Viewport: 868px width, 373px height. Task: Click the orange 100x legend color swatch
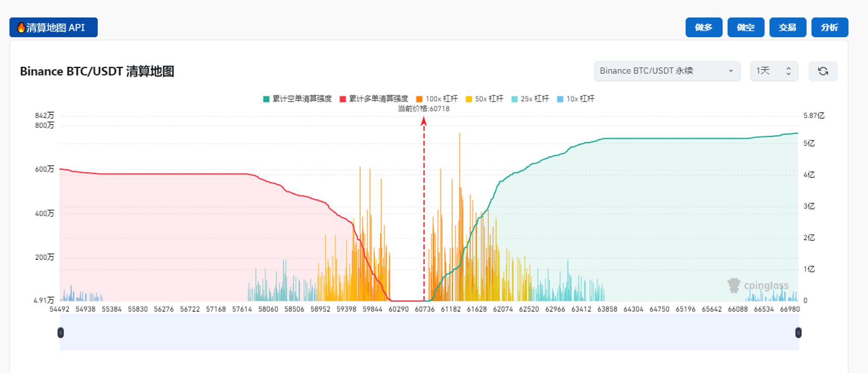[x=419, y=99]
